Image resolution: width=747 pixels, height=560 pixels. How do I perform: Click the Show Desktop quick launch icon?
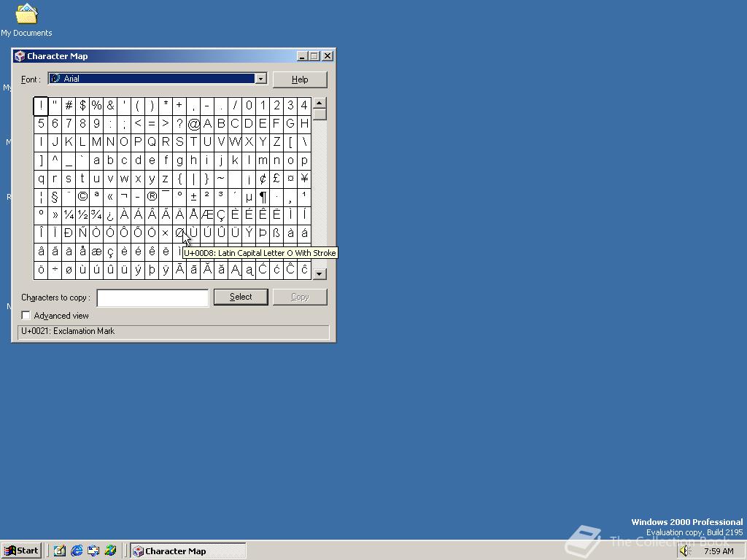[x=60, y=551]
